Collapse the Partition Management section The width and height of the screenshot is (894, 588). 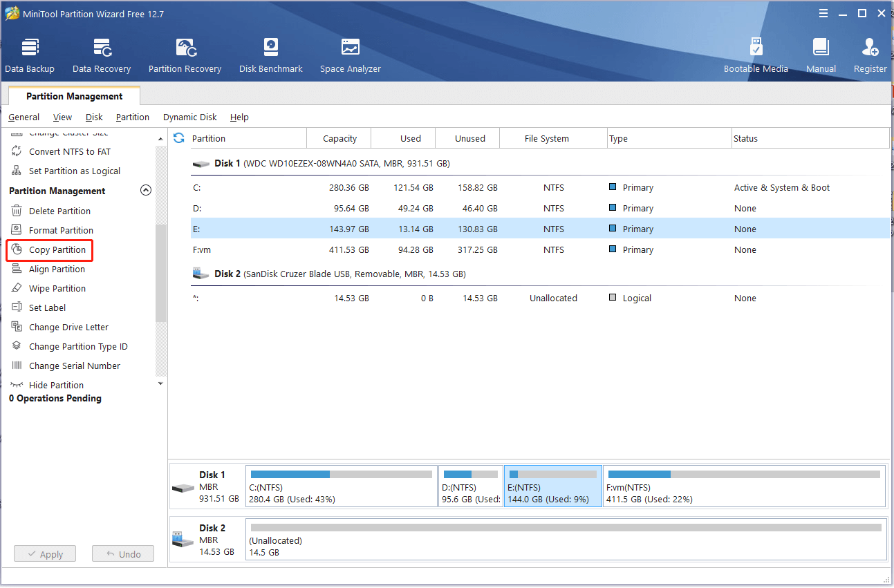(x=146, y=191)
